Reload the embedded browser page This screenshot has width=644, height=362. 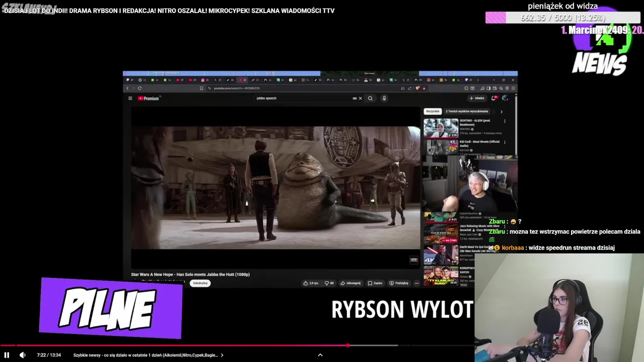click(139, 88)
